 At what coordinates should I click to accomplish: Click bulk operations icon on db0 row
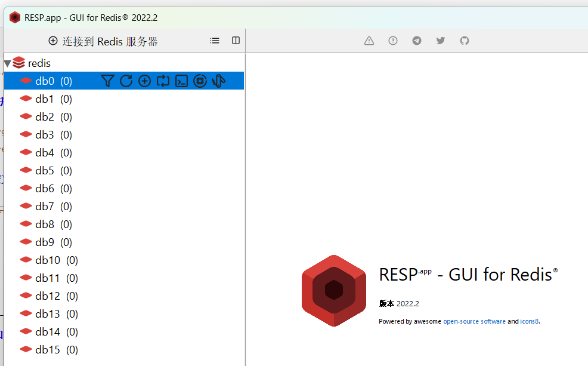click(218, 81)
